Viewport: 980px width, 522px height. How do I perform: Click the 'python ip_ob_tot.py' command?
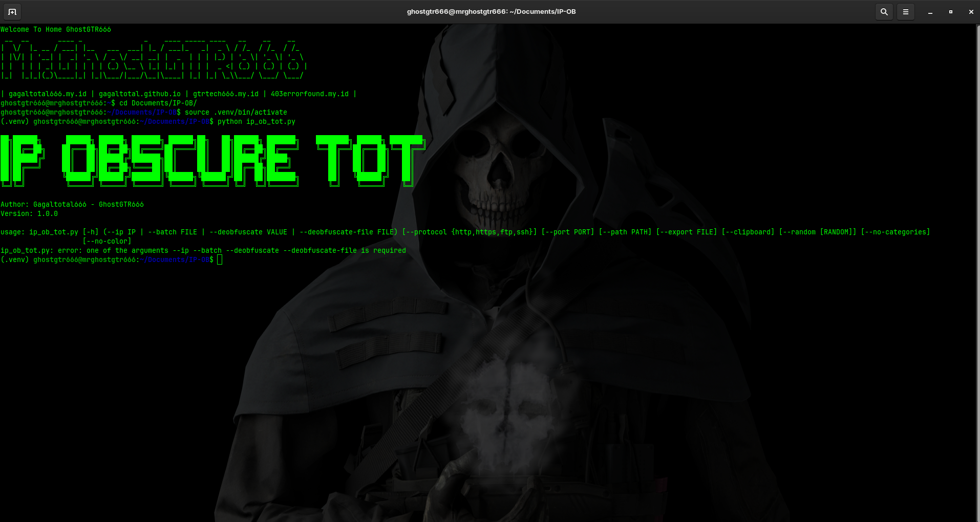257,122
